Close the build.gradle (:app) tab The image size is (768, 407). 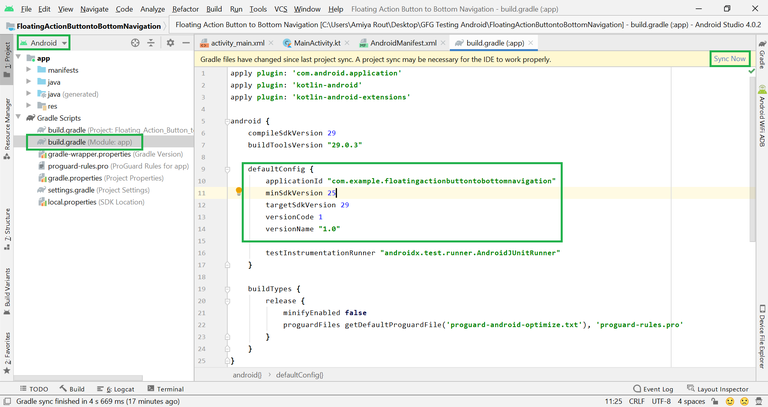tap(530, 43)
